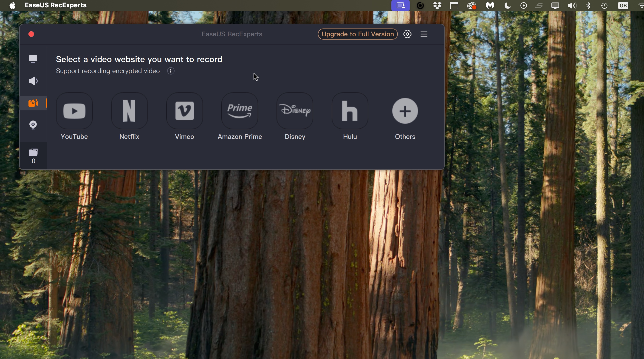Switch to screen recording mode in sidebar
Screen dimensions: 644x359
(33, 59)
